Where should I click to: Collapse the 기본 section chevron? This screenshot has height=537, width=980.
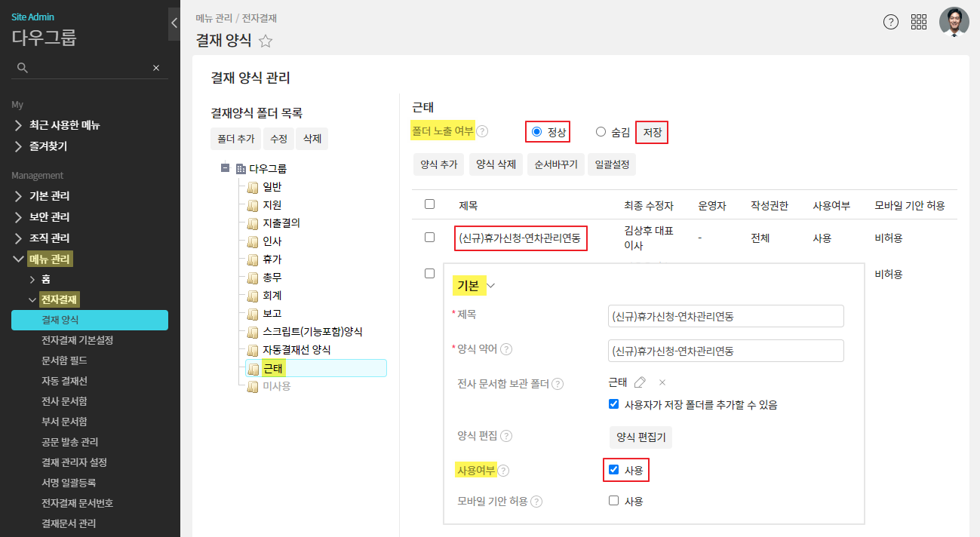(492, 286)
